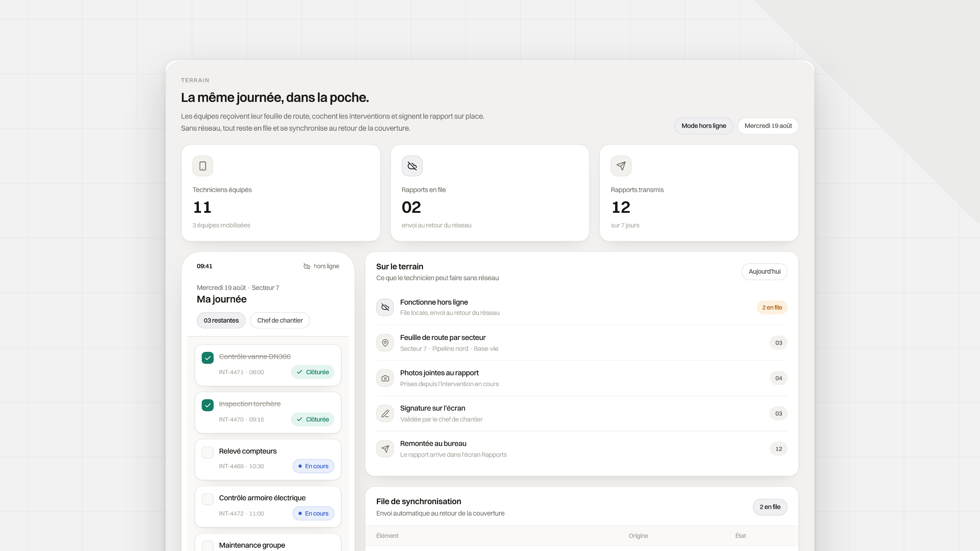Click the cloud-off icon for Fonctionne hors ligne
This screenshot has width=980, height=551.
tap(385, 307)
